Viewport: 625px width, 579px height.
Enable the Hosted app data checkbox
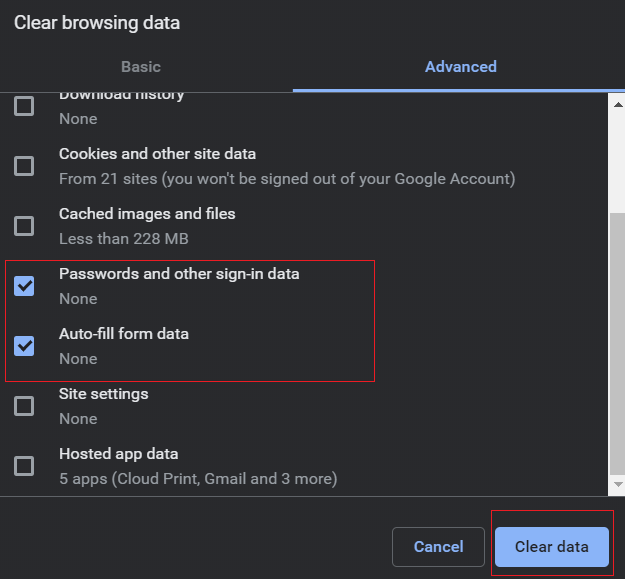tap(24, 466)
